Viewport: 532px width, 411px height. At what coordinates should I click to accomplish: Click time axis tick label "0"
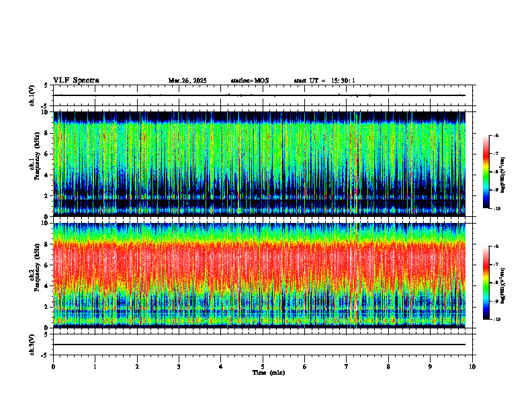[x=53, y=367]
